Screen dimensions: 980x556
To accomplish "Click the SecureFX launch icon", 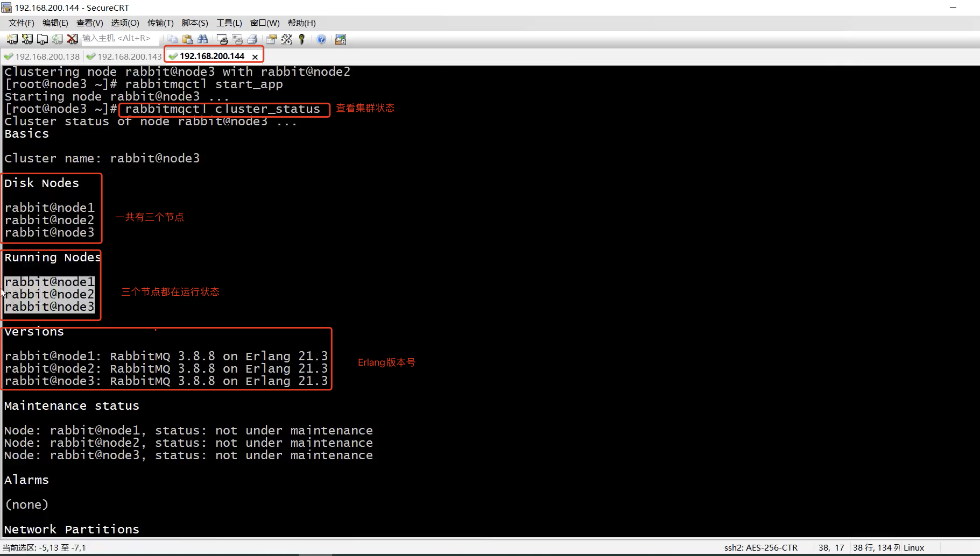I will [340, 39].
